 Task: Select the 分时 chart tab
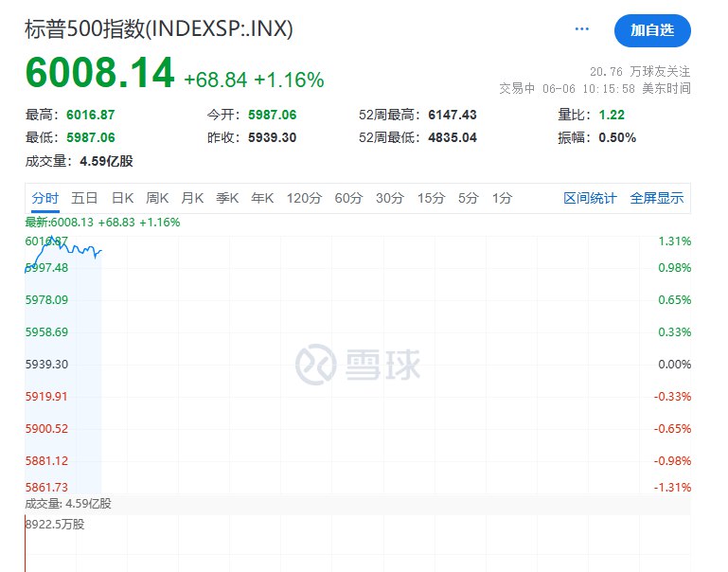click(45, 198)
